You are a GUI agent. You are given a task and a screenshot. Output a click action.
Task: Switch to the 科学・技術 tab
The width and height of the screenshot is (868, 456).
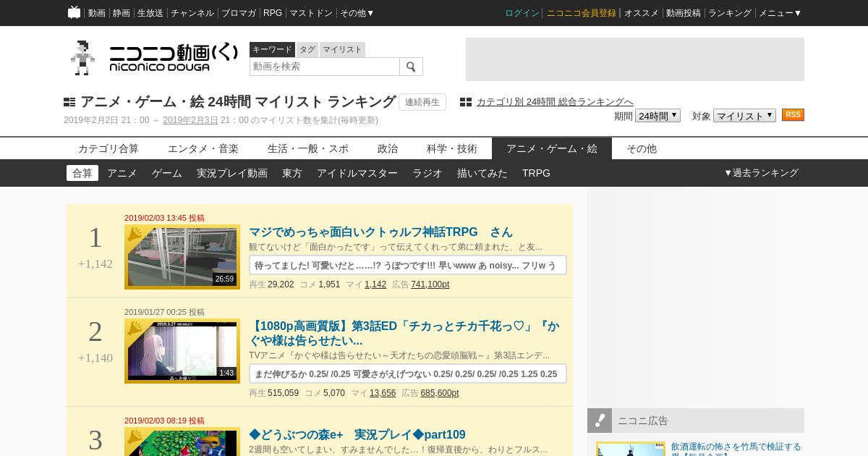click(452, 148)
